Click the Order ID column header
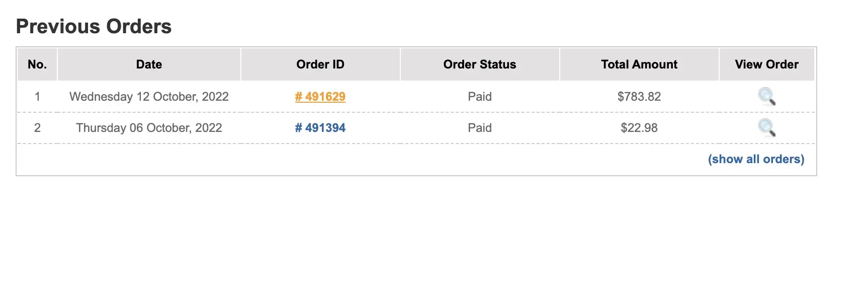This screenshot has width=868, height=286. click(320, 64)
